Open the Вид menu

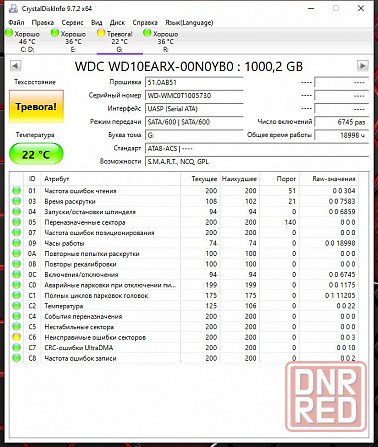click(x=97, y=23)
